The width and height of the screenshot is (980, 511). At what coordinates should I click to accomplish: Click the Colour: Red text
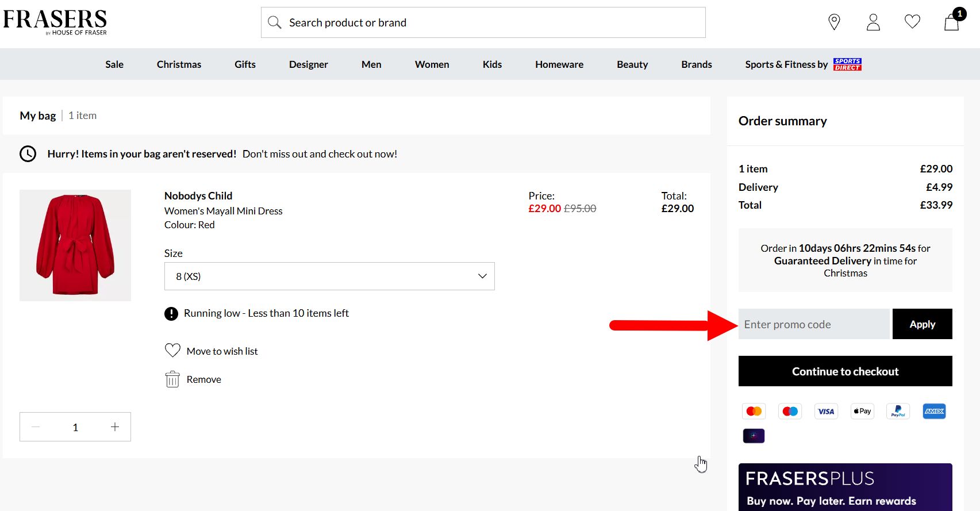pos(190,225)
